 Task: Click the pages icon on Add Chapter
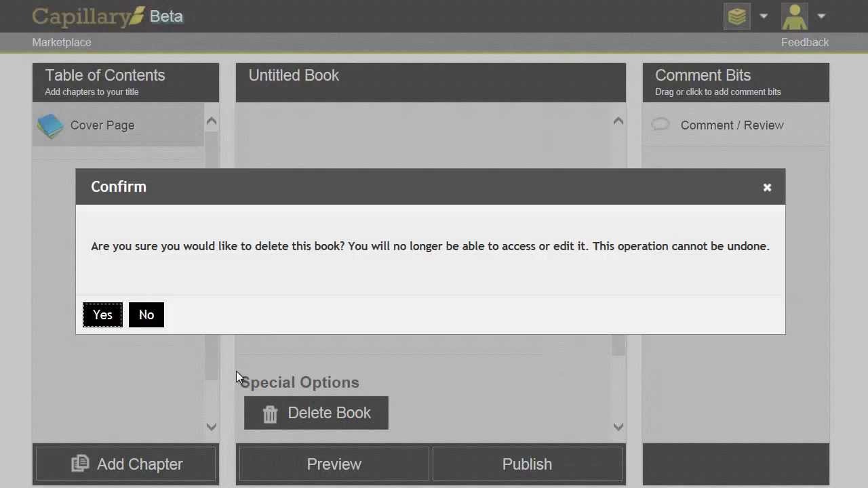80,464
